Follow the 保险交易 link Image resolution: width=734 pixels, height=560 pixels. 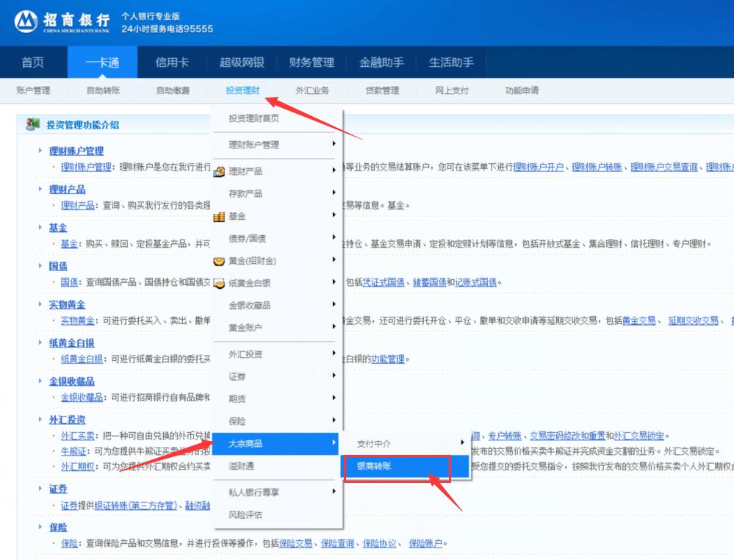(x=296, y=544)
